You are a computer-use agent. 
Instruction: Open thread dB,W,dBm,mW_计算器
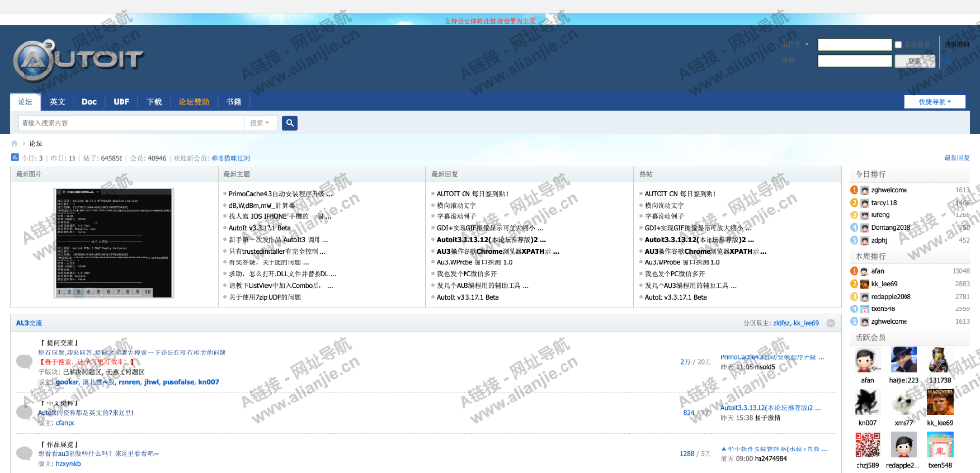point(262,205)
